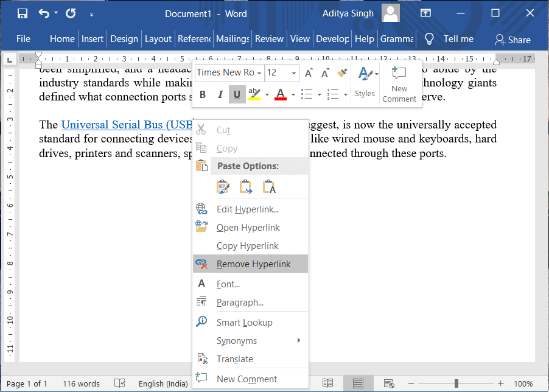Click the Ribbon Display Options icon

[x=425, y=13]
